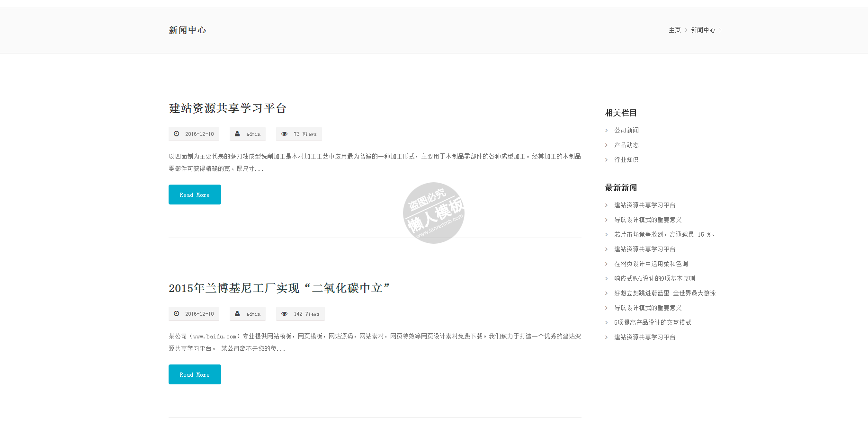This screenshot has width=868, height=426.
Task: Click the arrow before 在网页设计中运用柔和色调
Action: (606, 264)
